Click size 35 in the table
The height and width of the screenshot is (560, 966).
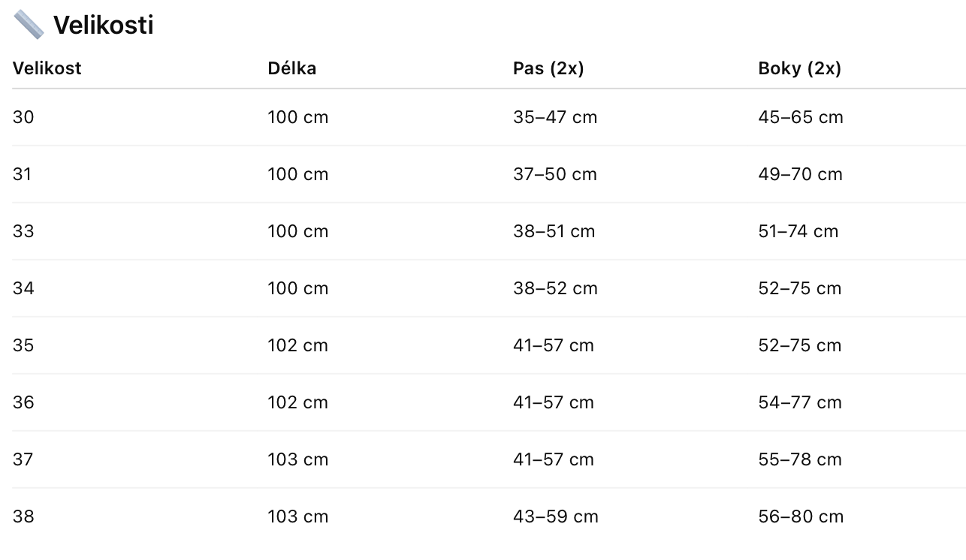[x=23, y=345]
